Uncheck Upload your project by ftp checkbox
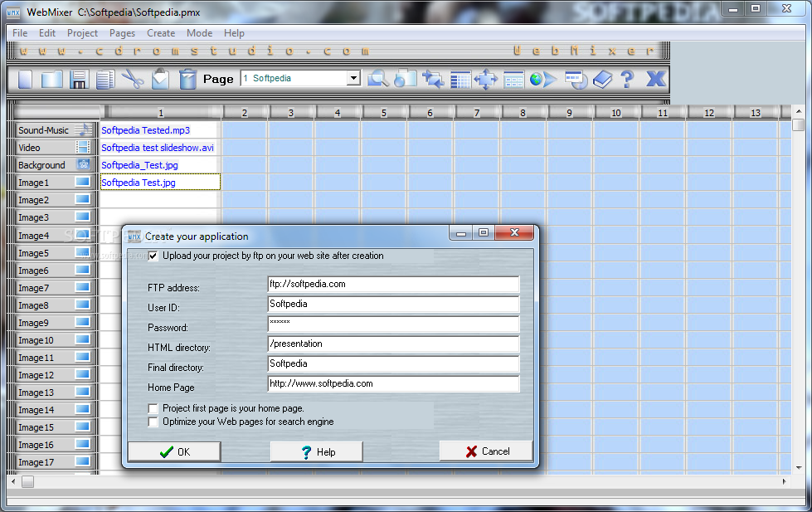 (x=153, y=256)
